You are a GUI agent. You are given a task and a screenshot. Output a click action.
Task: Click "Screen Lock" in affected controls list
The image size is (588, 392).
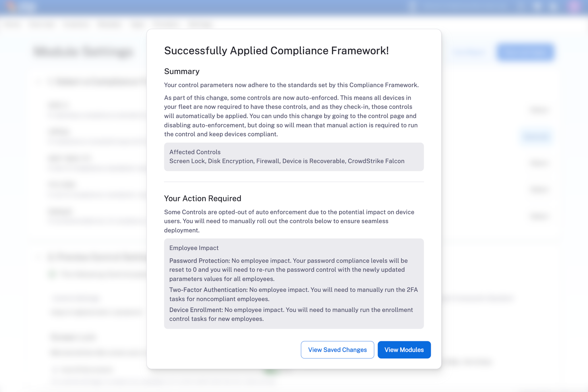point(187,161)
